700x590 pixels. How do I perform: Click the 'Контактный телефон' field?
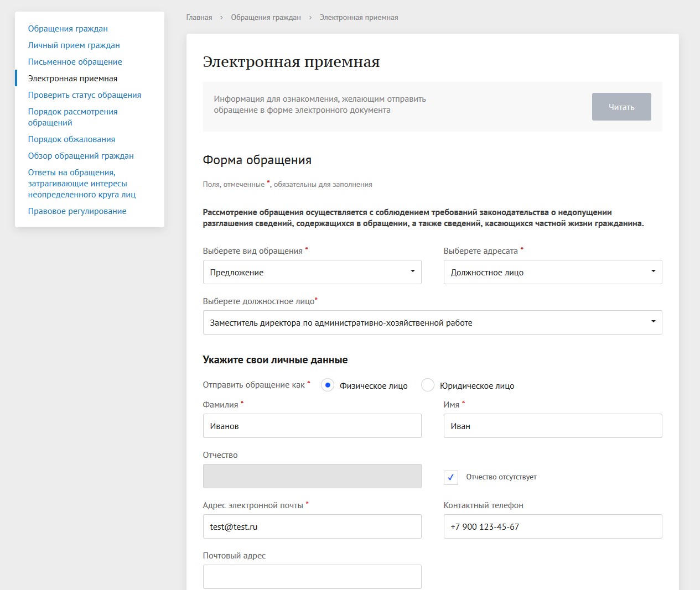tap(552, 526)
